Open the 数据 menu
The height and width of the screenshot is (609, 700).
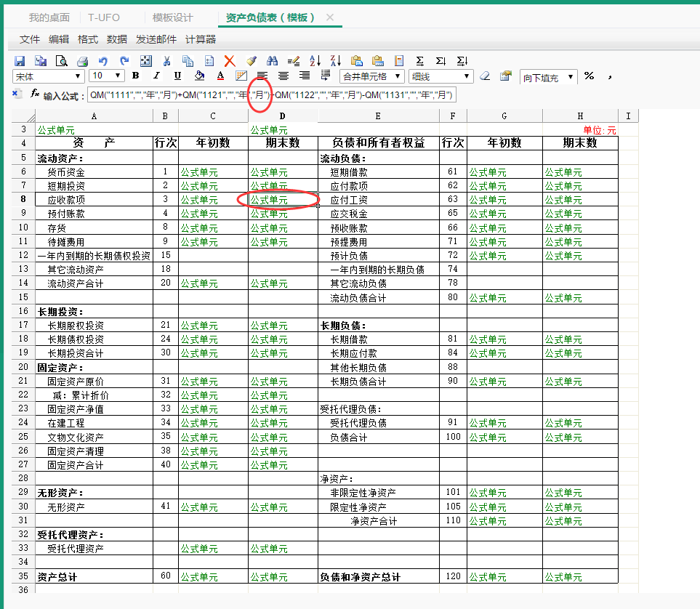tap(116, 39)
